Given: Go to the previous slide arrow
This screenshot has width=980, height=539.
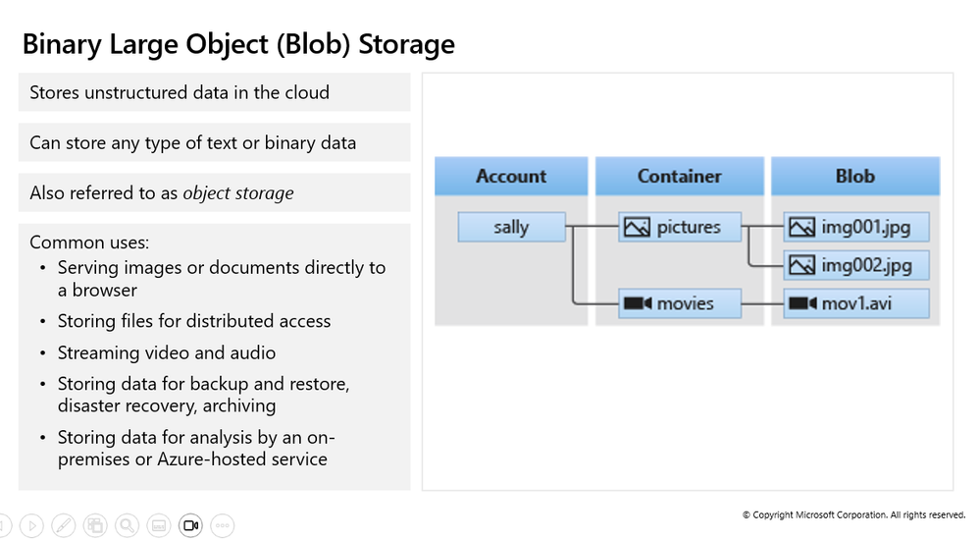Looking at the screenshot, I should 3,525.
